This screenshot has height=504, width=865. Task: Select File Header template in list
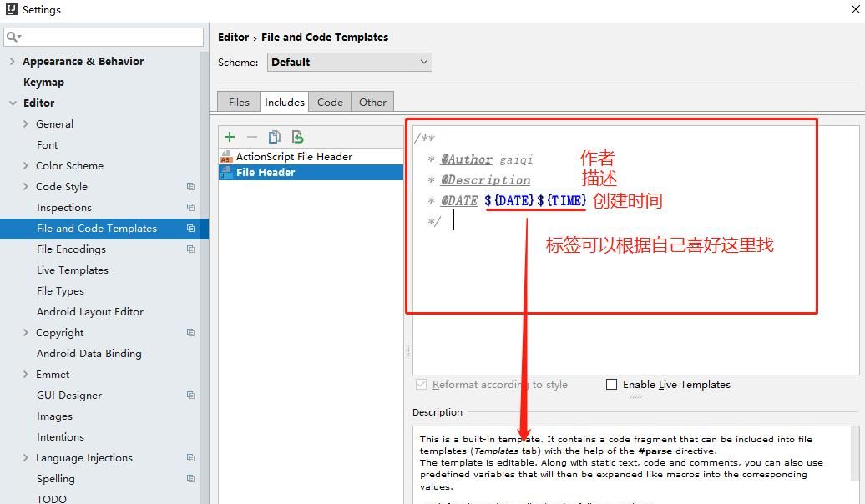coord(311,173)
